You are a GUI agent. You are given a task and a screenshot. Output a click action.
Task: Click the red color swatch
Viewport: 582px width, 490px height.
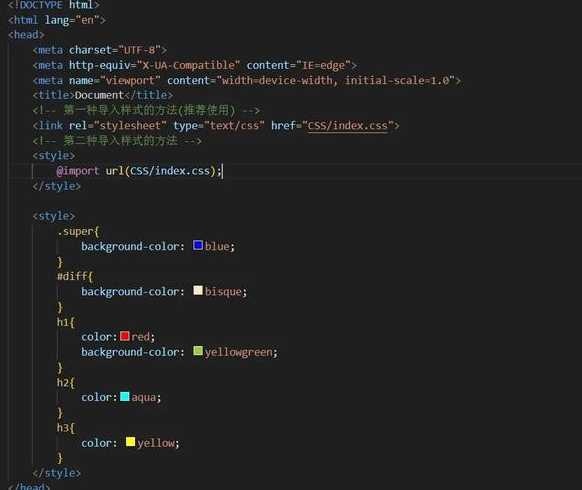[x=125, y=336]
